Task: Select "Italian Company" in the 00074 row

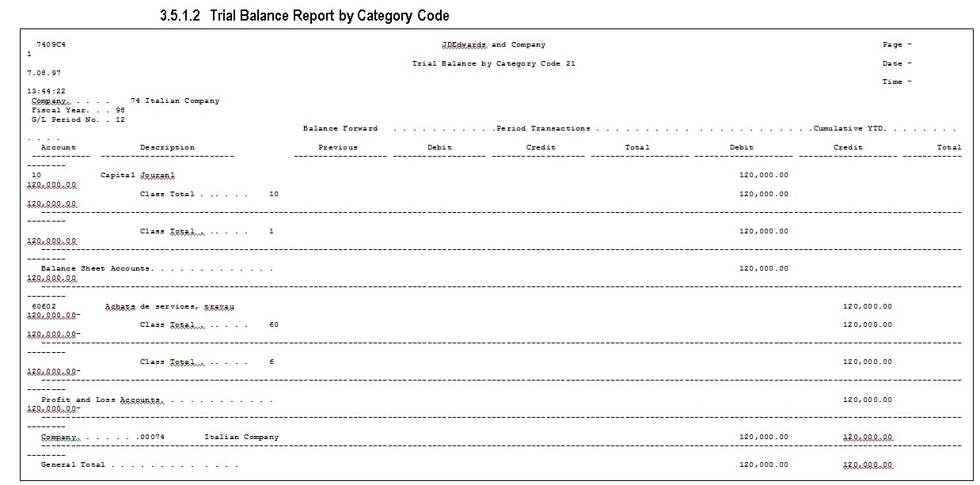Action: (241, 437)
